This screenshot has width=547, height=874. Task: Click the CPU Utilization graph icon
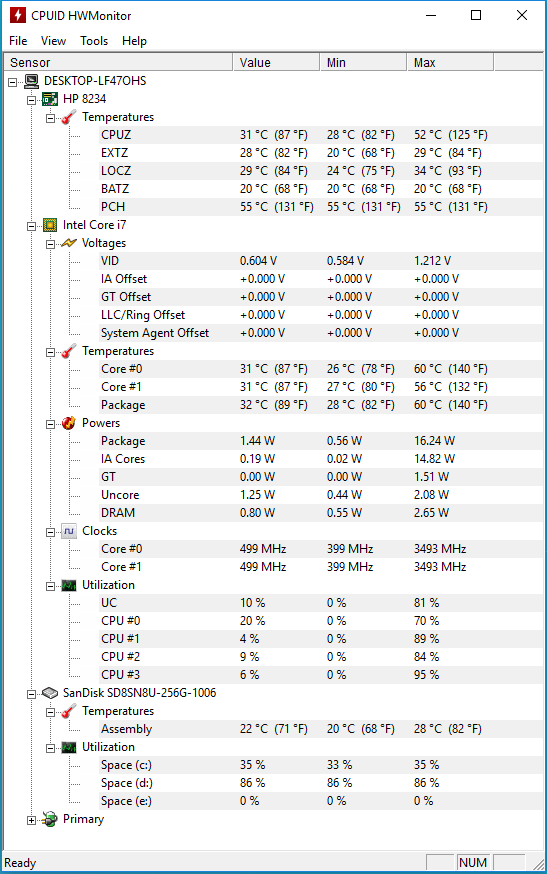[69, 585]
